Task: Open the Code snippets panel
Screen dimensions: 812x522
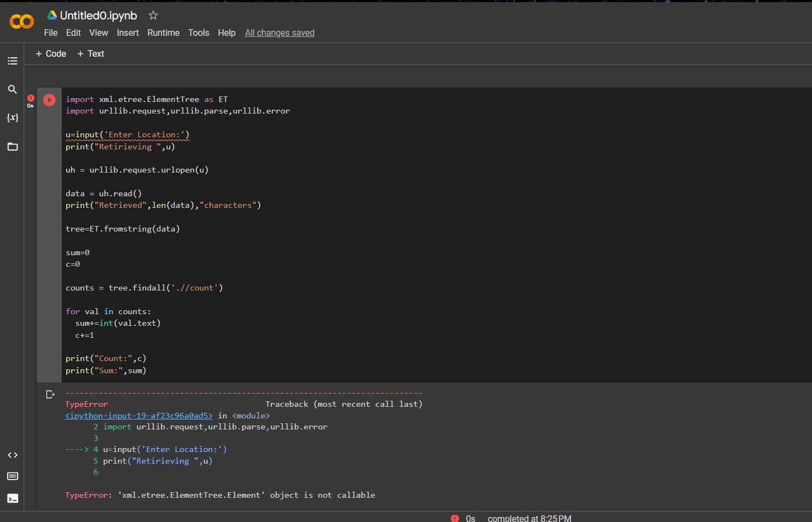Action: click(x=12, y=455)
